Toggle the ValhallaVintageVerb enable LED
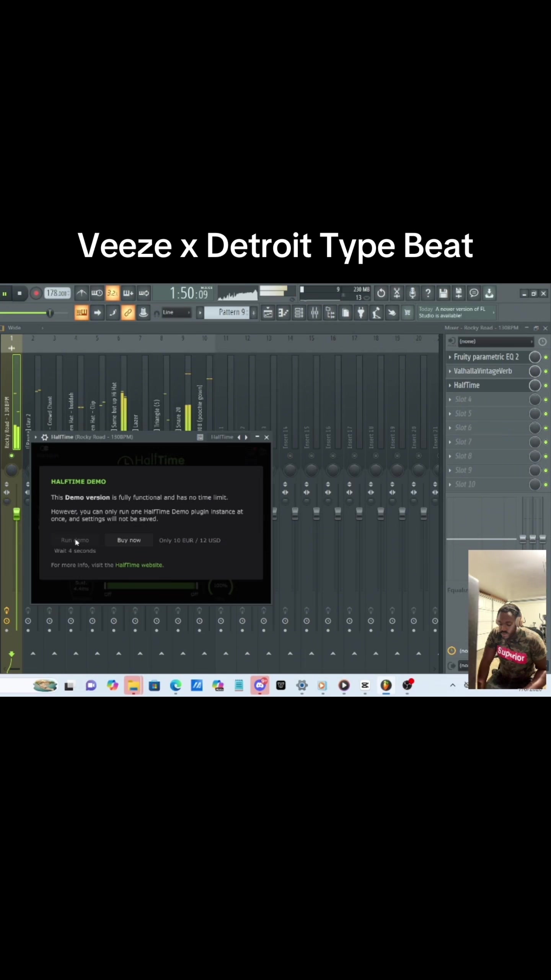The height and width of the screenshot is (980, 551). tap(546, 371)
